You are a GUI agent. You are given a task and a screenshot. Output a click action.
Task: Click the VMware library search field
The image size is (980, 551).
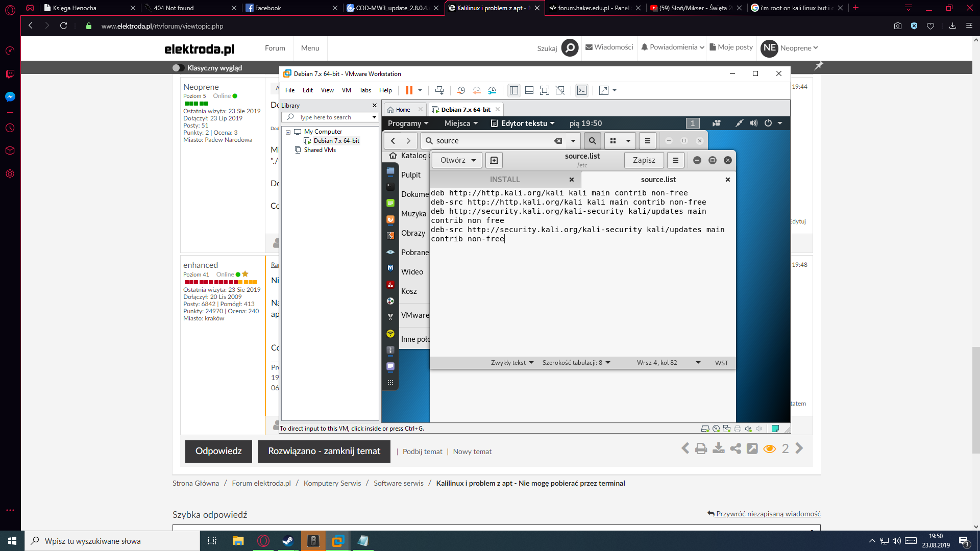coord(331,117)
